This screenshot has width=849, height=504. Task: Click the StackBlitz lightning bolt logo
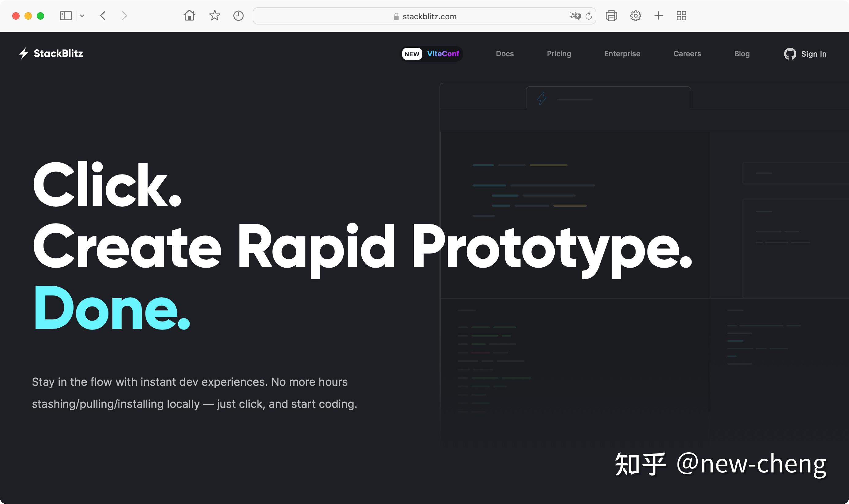[24, 53]
